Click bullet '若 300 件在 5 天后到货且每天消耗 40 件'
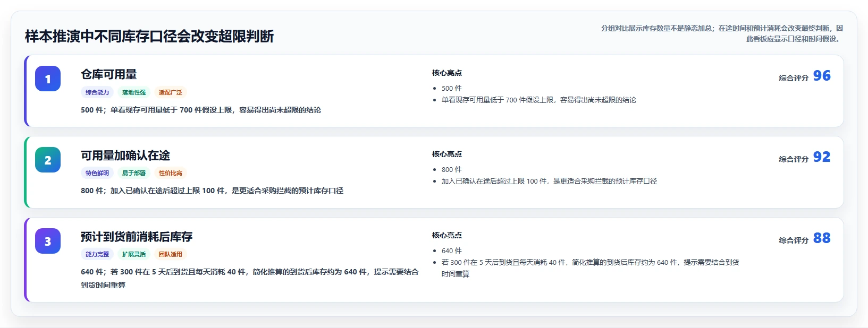Image resolution: width=868 pixels, height=328 pixels. click(591, 268)
